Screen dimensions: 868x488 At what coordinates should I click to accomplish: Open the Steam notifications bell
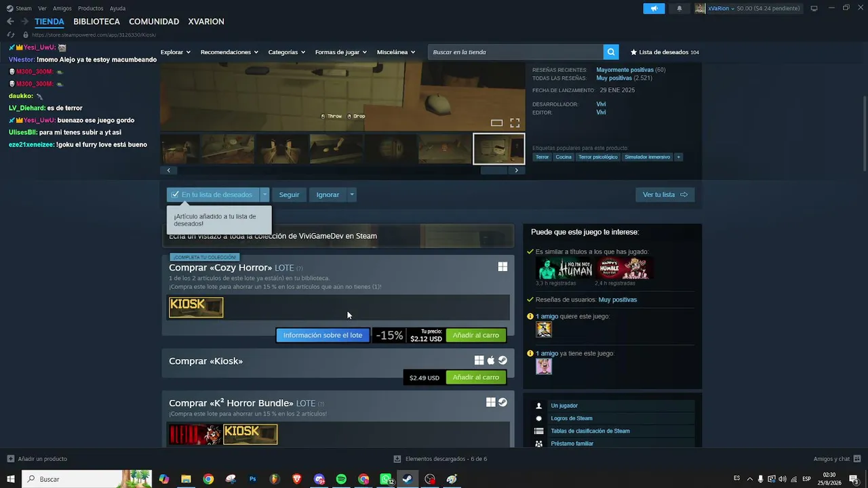[679, 8]
